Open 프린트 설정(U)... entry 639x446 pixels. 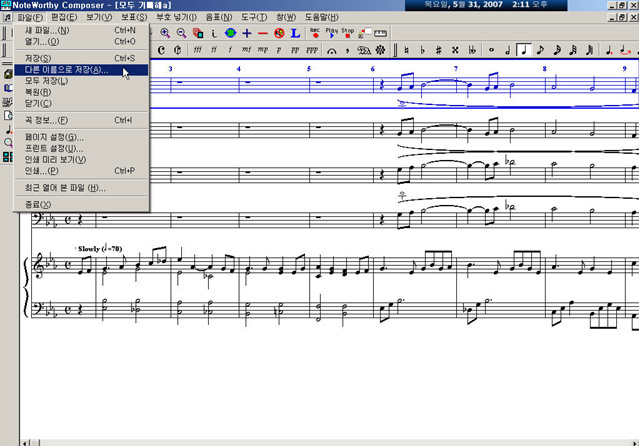point(81,148)
